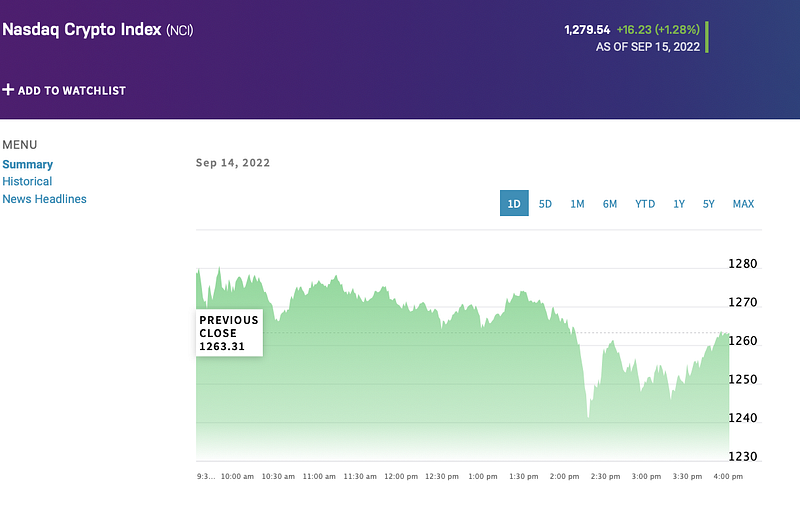This screenshot has height=512, width=800.
Task: Add NCI index to watchlist
Action: click(x=71, y=90)
